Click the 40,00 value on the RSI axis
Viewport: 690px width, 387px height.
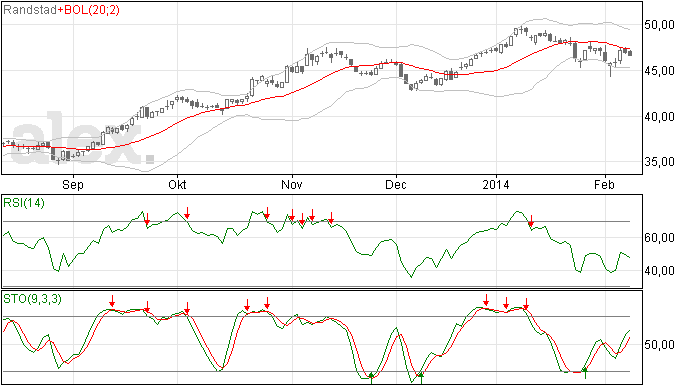click(x=659, y=271)
